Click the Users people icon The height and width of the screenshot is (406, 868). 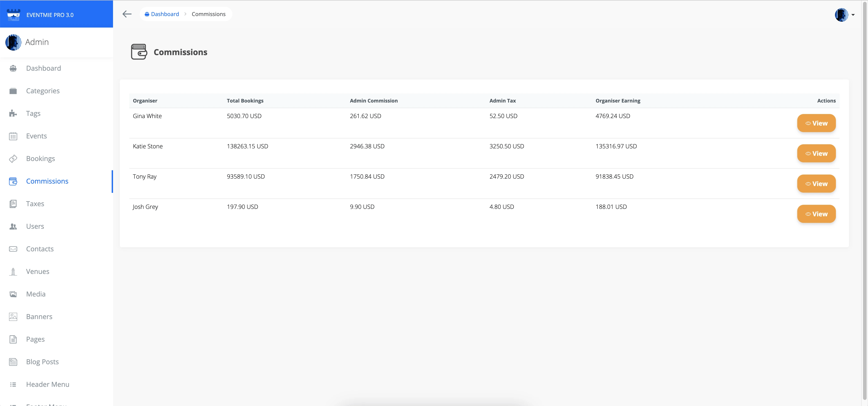tap(13, 226)
